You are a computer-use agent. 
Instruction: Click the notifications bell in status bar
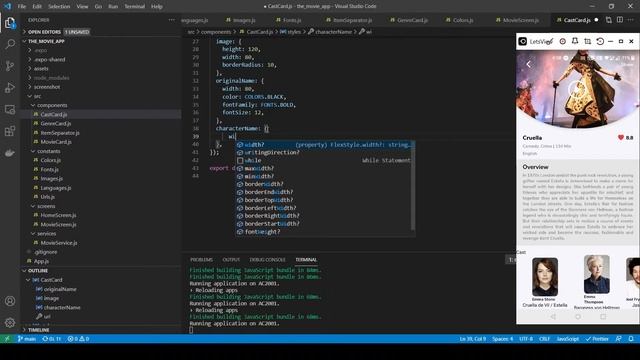(631, 339)
